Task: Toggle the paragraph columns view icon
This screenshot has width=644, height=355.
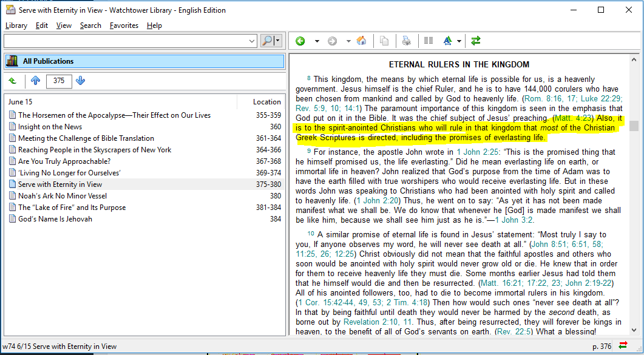Action: tap(429, 41)
